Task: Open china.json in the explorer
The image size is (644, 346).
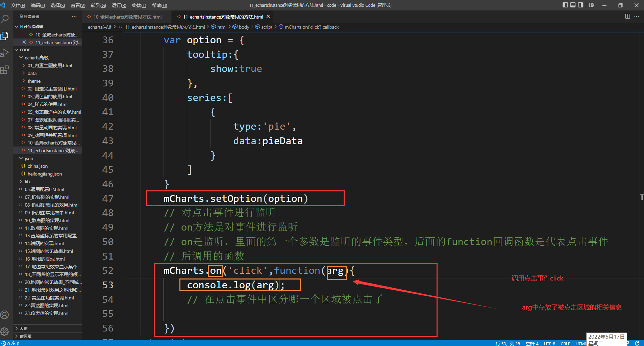Action: (38, 166)
